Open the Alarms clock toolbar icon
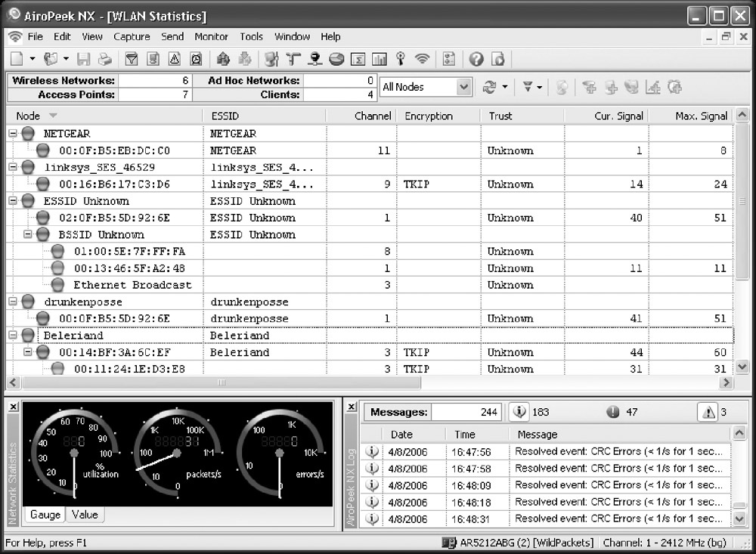Image resolution: width=756 pixels, height=554 pixels. tap(197, 59)
